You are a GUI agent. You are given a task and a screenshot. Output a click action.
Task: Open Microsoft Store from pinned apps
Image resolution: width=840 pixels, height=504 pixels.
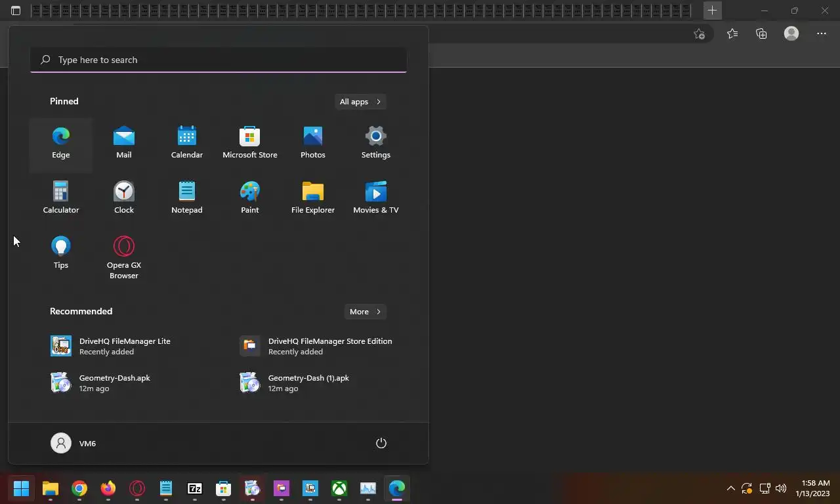click(250, 144)
